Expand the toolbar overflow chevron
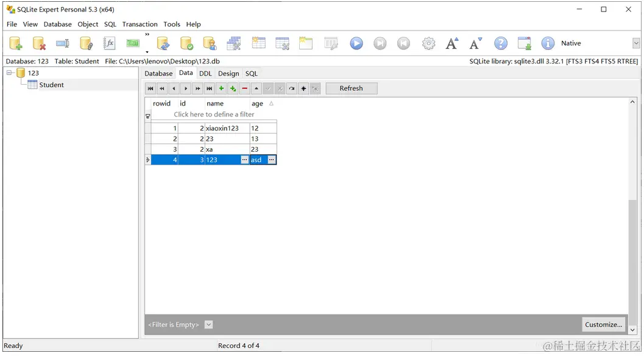The width and height of the screenshot is (644, 356). tap(147, 35)
